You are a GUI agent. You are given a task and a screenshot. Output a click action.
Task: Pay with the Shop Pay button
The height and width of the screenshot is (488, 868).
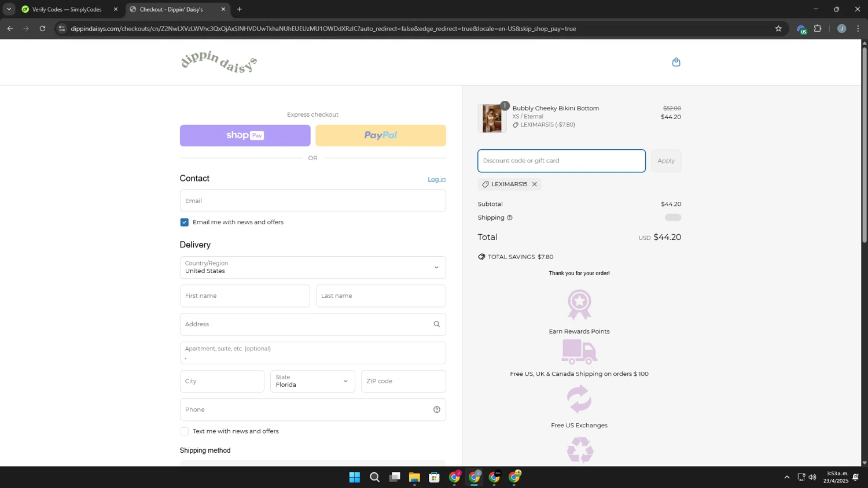(245, 135)
